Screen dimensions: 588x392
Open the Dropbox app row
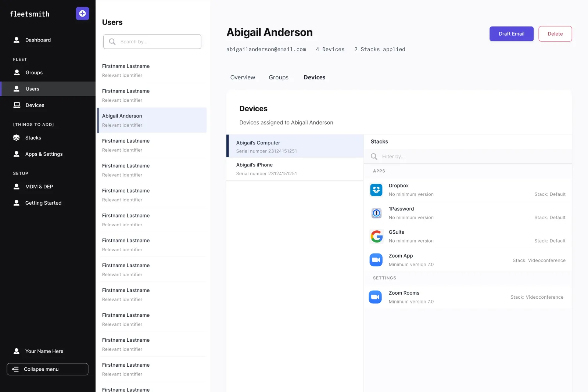(x=468, y=190)
